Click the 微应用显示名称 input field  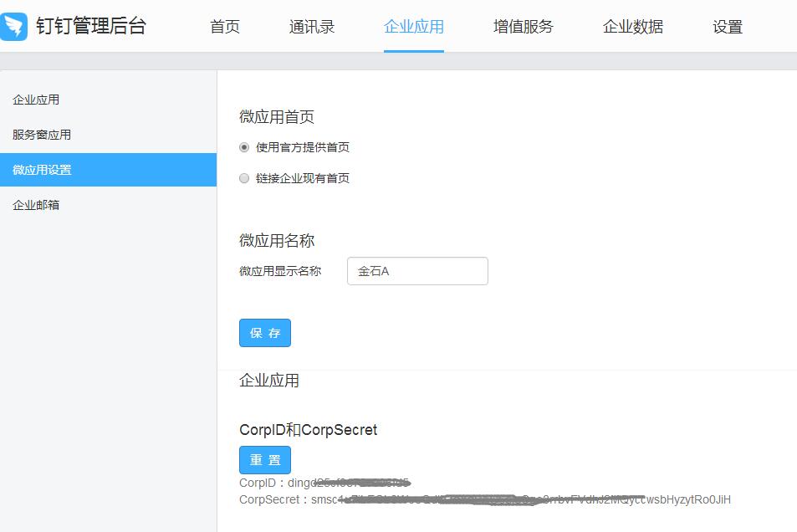(417, 271)
